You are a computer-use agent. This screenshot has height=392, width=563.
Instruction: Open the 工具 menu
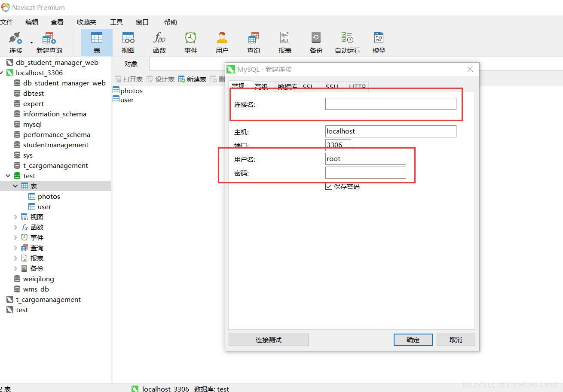pyautogui.click(x=116, y=22)
